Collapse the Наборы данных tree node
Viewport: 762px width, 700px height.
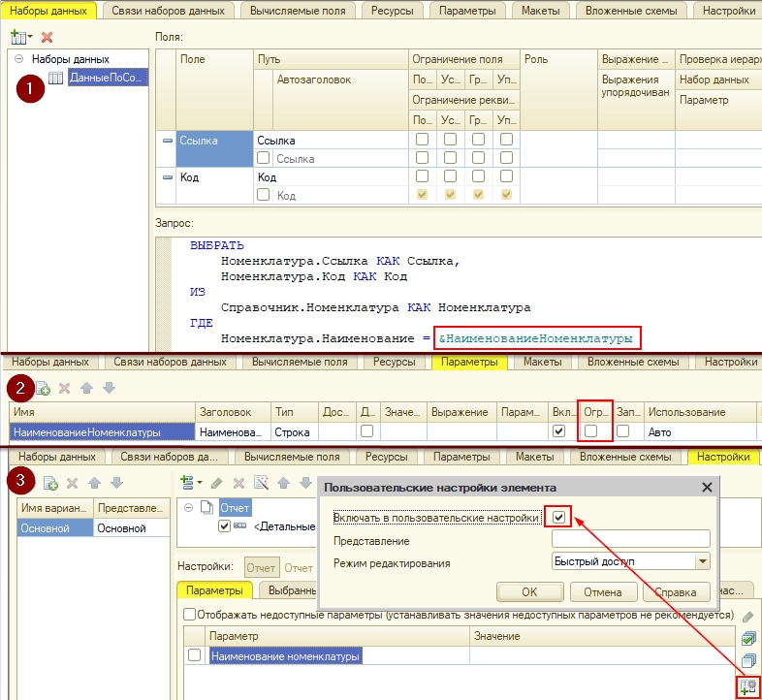[x=19, y=59]
